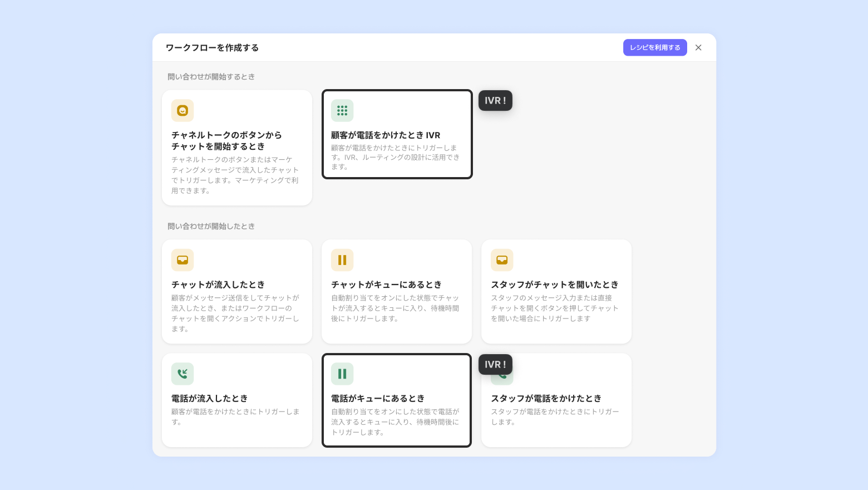The width and height of the screenshot is (868, 490).
Task: Click the incoming call icon above 電話が流入したとき
Action: pyautogui.click(x=183, y=374)
